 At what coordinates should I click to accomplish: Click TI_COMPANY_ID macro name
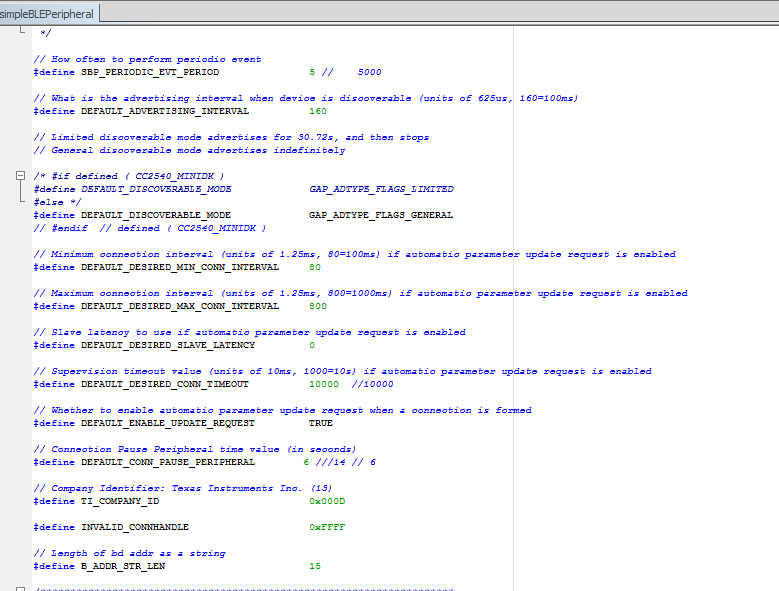point(120,501)
